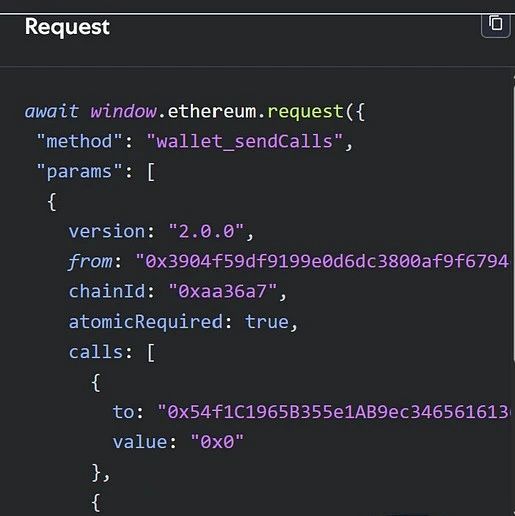Click the "params" key text
Image resolution: width=515 pixels, height=516 pixels.
[x=79, y=172]
